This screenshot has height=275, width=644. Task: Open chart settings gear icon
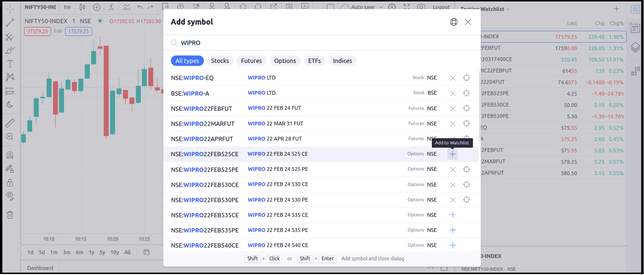pyautogui.click(x=392, y=7)
